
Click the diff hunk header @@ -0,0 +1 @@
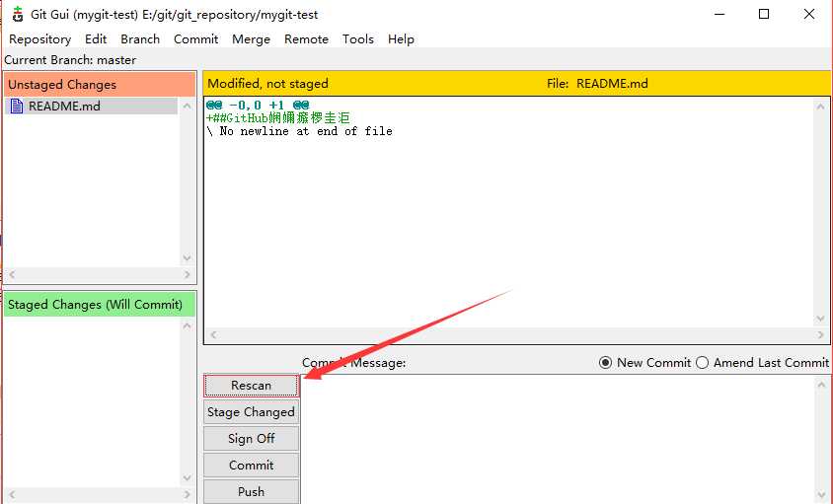(258, 105)
